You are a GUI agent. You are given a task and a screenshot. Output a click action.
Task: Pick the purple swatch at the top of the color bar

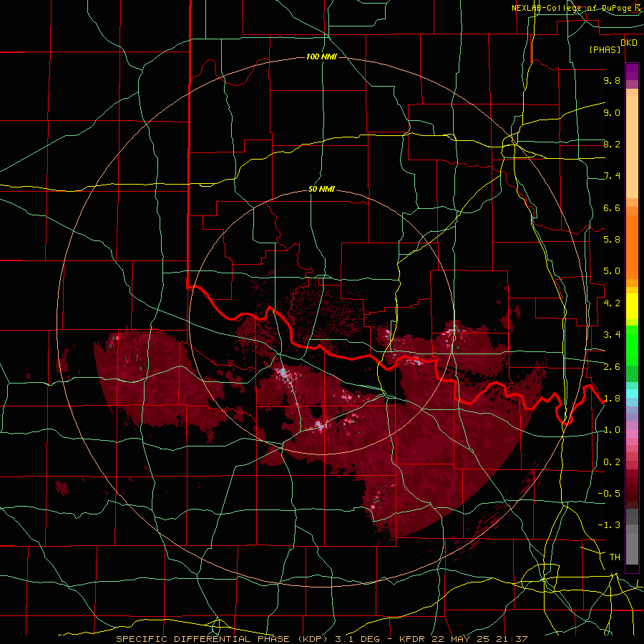click(x=632, y=72)
